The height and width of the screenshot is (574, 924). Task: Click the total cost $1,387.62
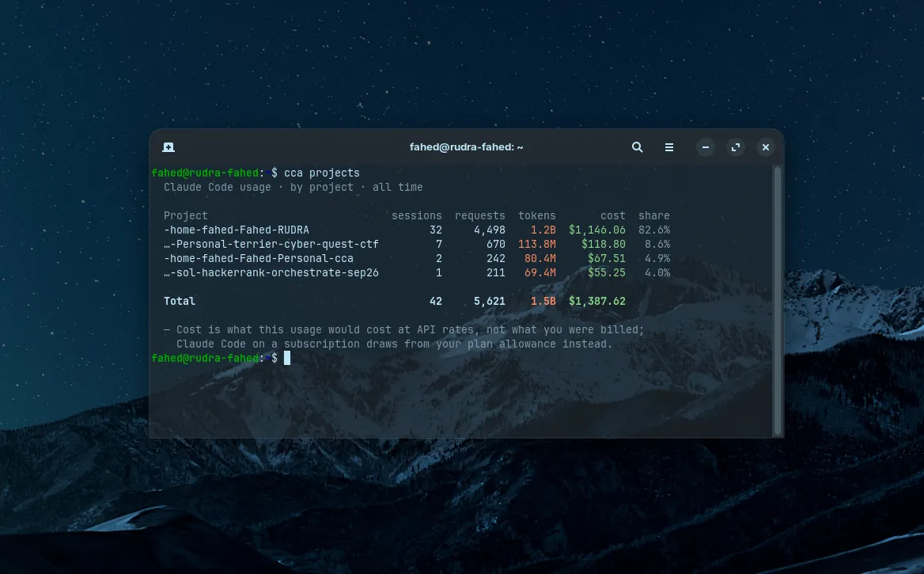point(597,301)
